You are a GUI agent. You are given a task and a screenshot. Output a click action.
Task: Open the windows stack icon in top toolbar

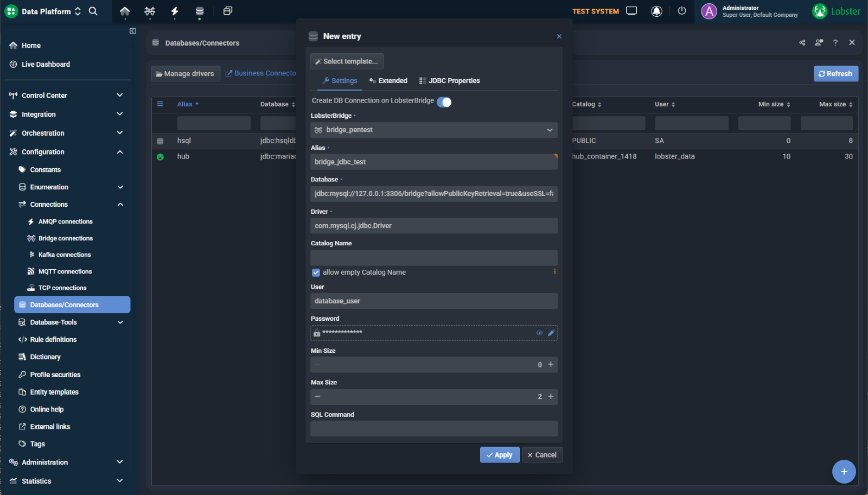click(x=228, y=11)
